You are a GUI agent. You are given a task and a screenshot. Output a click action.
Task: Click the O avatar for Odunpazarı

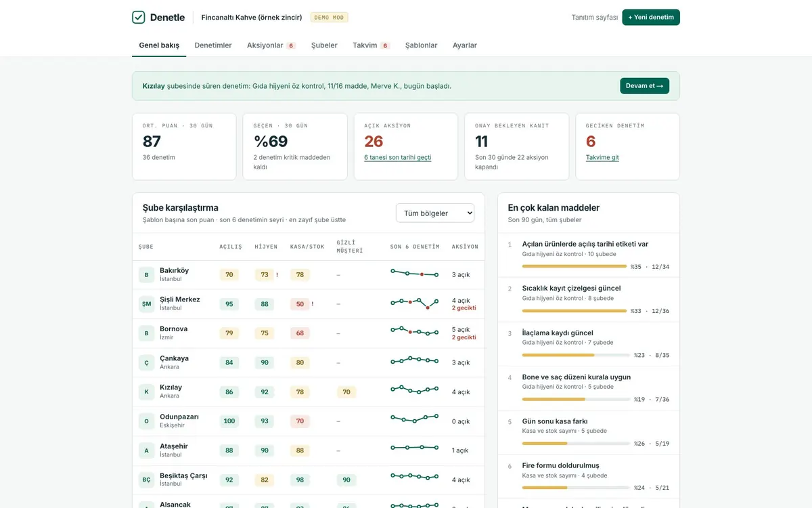(146, 421)
